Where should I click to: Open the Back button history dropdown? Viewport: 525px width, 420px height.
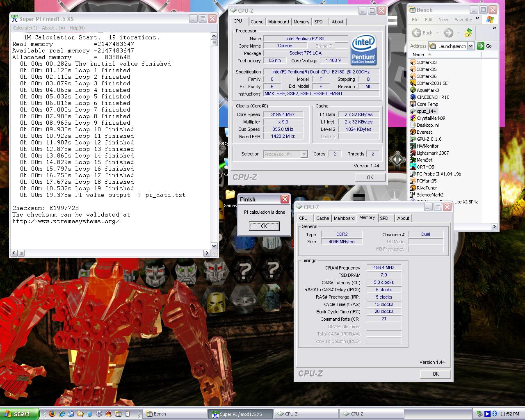[438, 33]
